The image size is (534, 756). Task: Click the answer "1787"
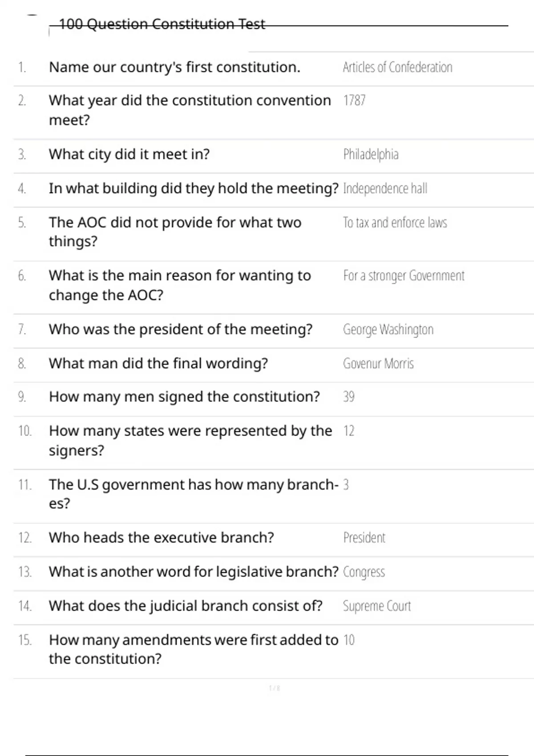354,101
